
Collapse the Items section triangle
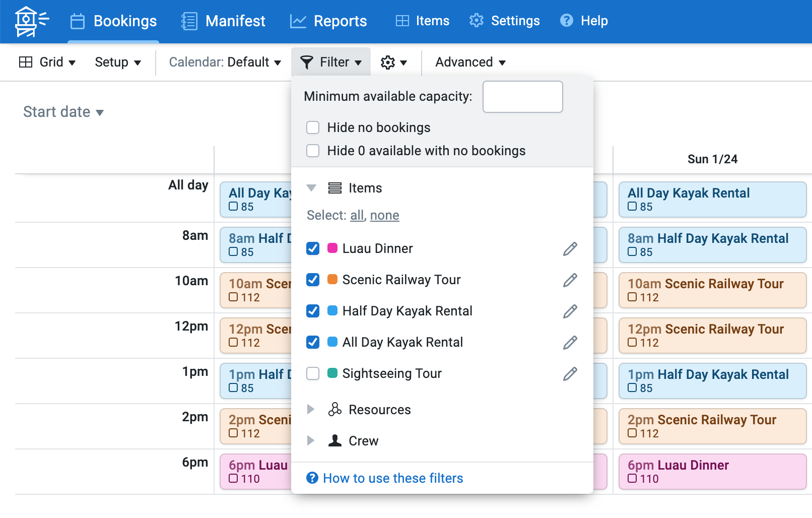click(x=311, y=188)
